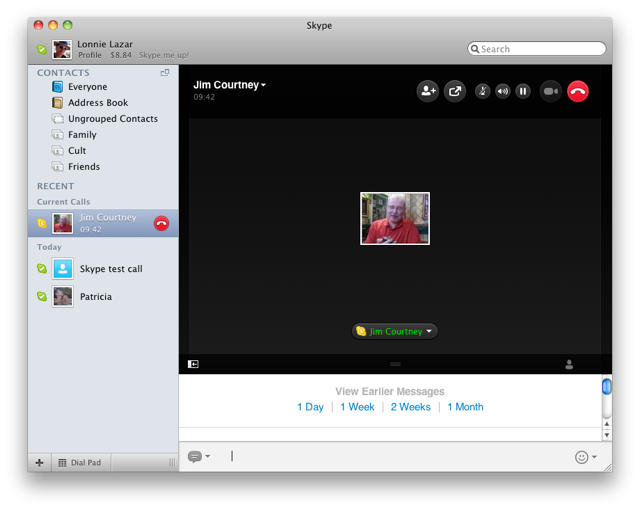640x510 pixels.
Task: Add a participant to the call
Action: [x=427, y=91]
